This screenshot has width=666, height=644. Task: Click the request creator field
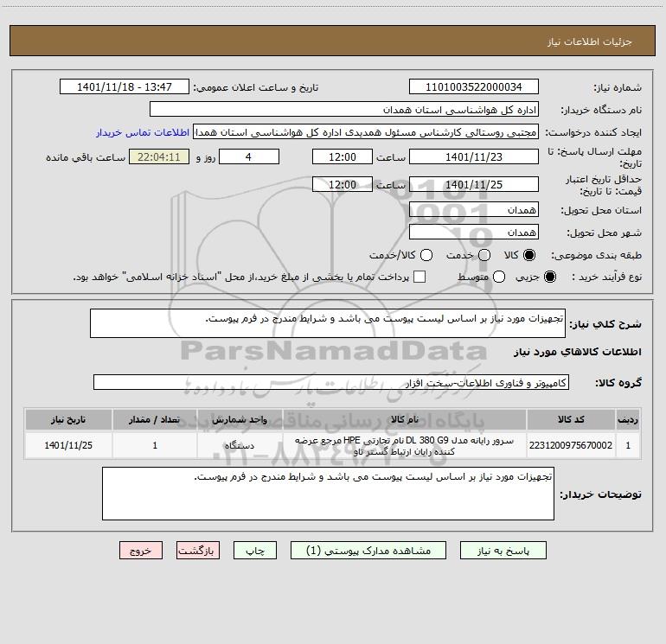366,132
